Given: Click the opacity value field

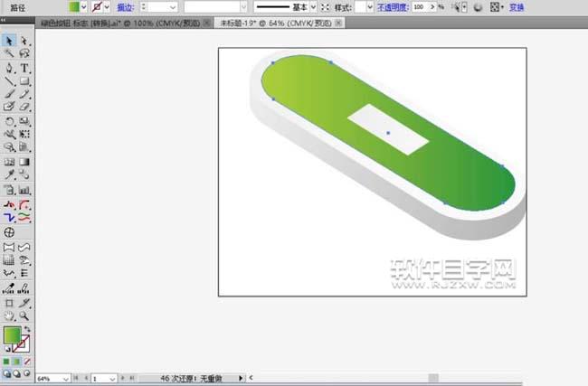Looking at the screenshot, I should click(x=421, y=7).
